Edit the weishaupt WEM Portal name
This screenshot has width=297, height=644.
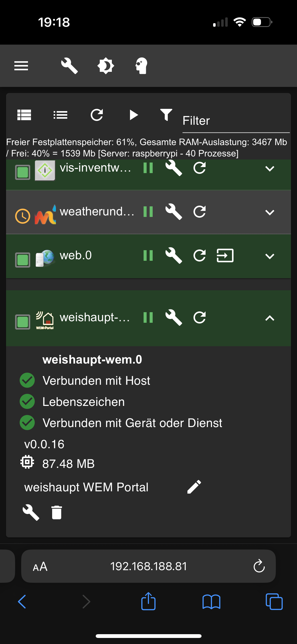tap(194, 487)
